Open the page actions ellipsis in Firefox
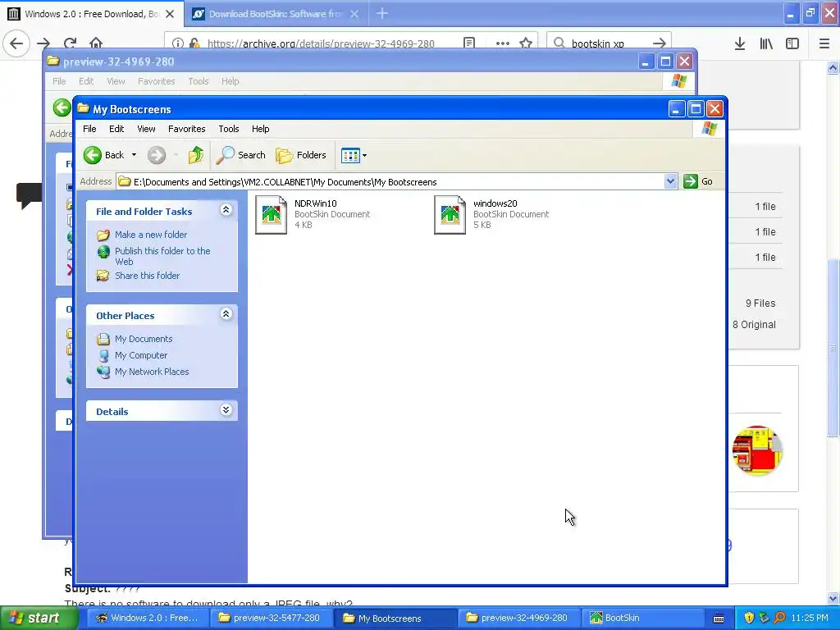The height and width of the screenshot is (630, 840). pyautogui.click(x=503, y=43)
